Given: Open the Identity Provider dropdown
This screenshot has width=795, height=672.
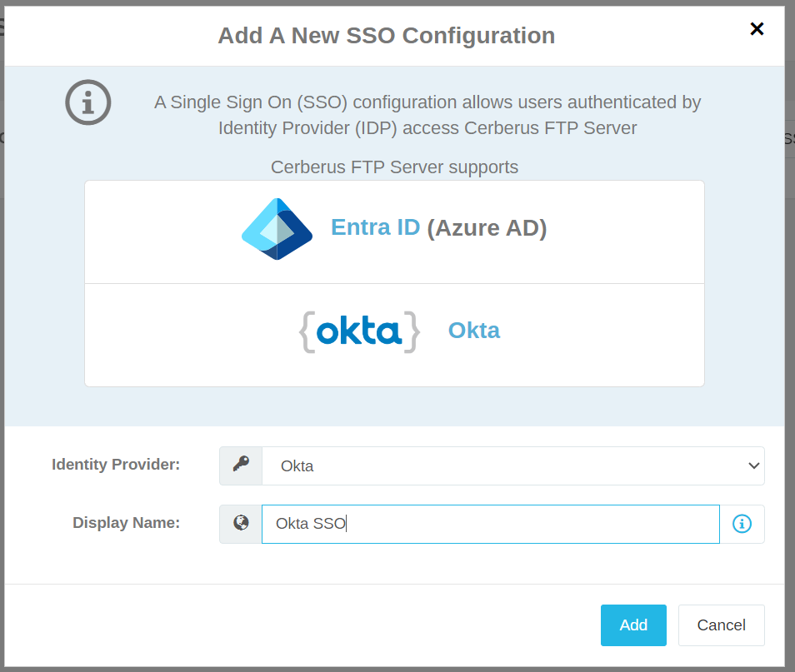Looking at the screenshot, I should (x=513, y=465).
